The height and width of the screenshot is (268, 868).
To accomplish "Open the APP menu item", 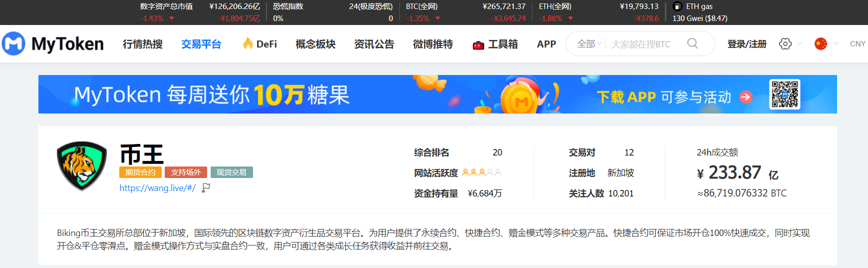I will tap(547, 44).
